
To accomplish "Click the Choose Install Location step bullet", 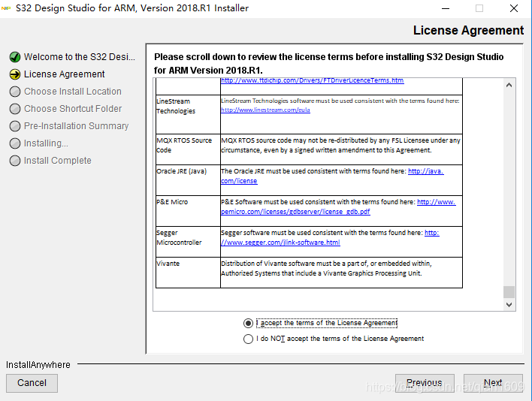I will coord(14,92).
